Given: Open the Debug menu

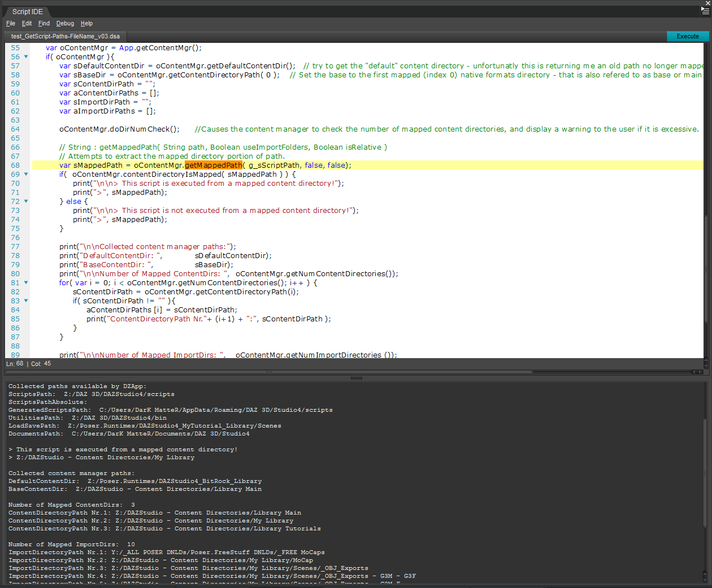Looking at the screenshot, I should [x=64, y=23].
